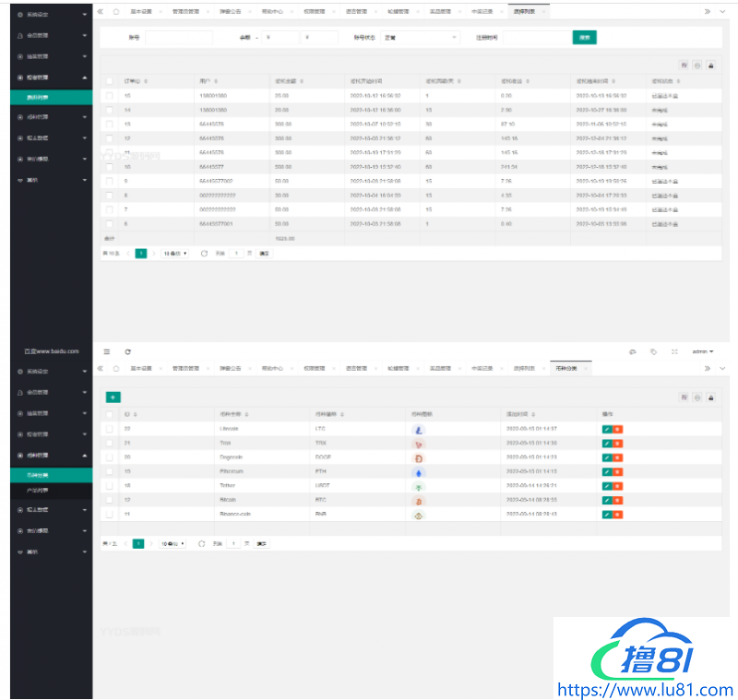
Task: Open the 产品列表 sidebar item
Action: pos(43,490)
